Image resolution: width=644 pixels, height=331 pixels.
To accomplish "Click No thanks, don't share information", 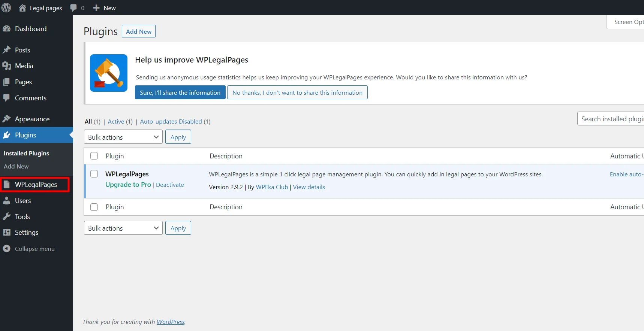I will tap(297, 92).
